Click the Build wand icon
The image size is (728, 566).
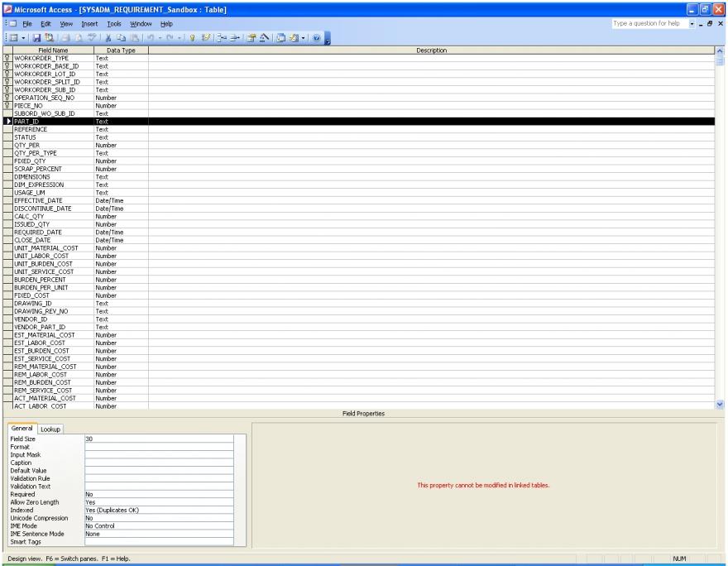coord(264,38)
